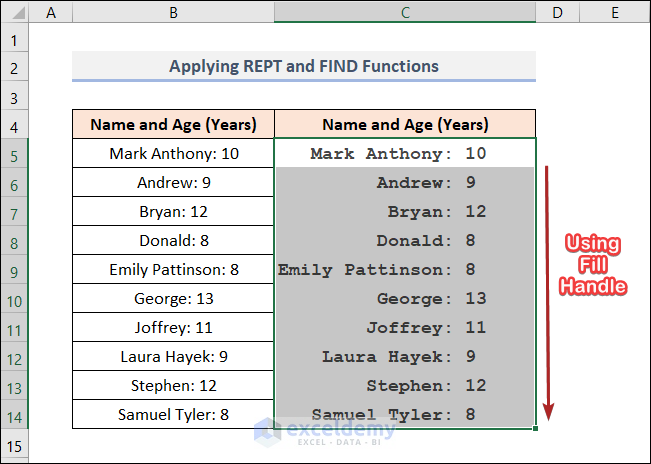Select column E header
651x464 pixels.
coord(614,13)
